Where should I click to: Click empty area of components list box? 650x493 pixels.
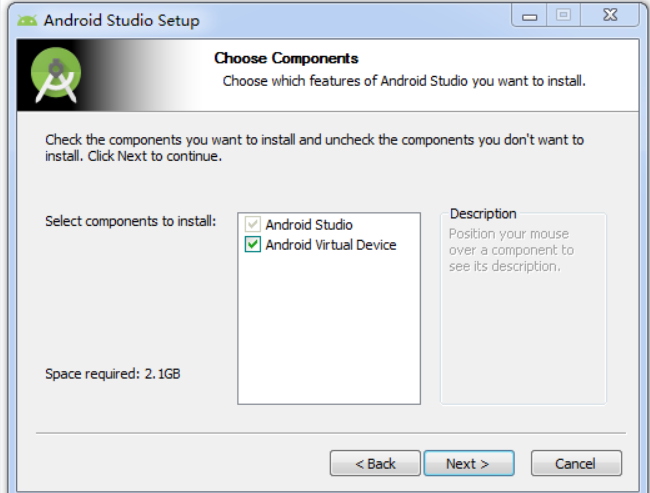[329, 328]
